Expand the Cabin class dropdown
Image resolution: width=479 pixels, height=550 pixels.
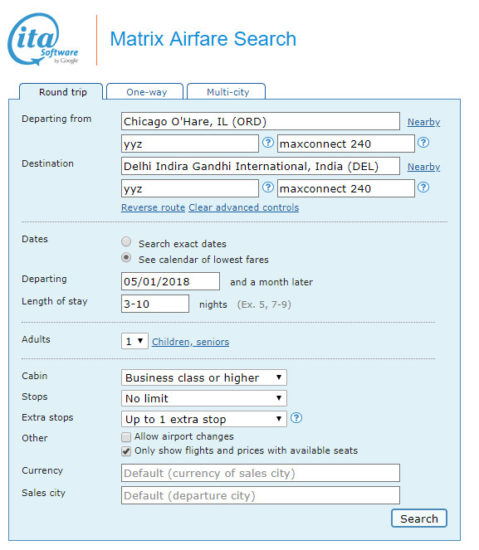[204, 378]
